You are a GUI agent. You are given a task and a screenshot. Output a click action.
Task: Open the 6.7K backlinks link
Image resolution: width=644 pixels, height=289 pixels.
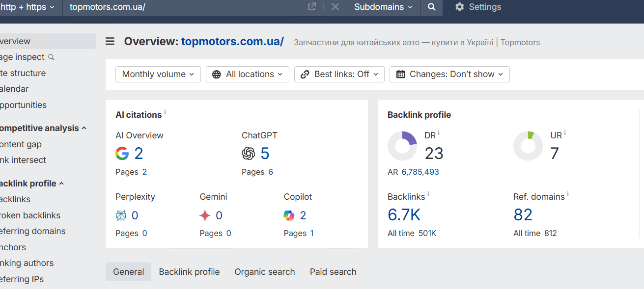tap(404, 215)
